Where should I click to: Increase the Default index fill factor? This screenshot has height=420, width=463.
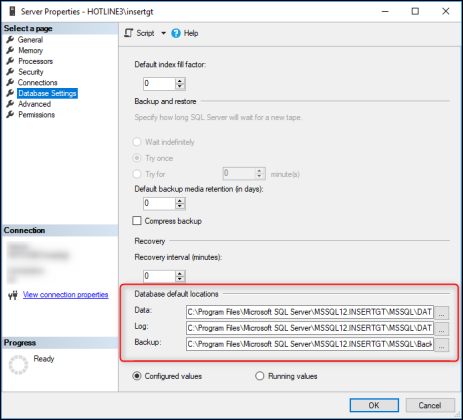(180, 81)
